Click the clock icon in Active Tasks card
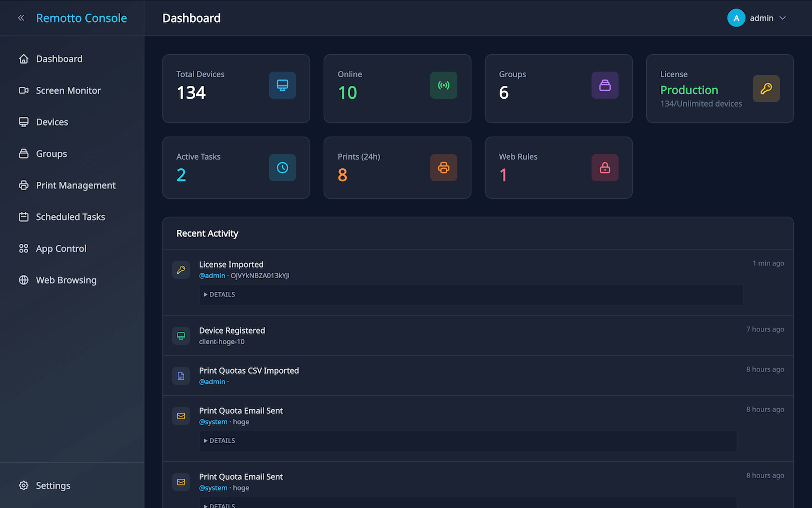 point(283,168)
